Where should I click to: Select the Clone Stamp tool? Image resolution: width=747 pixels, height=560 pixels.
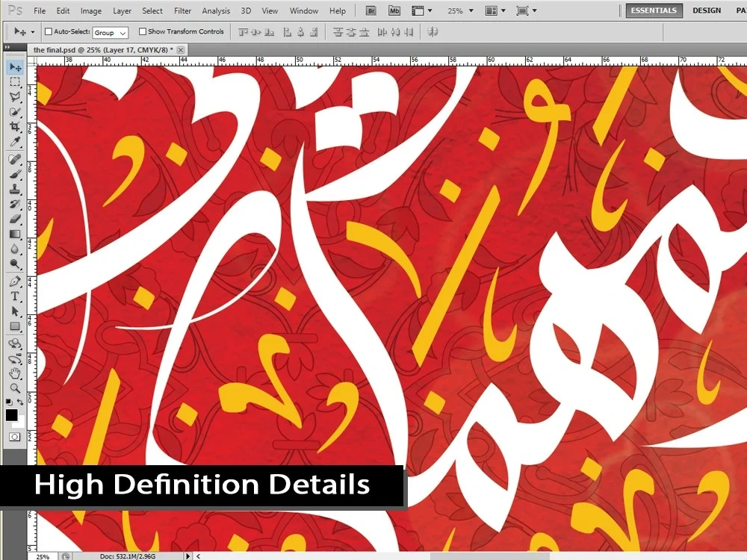(15, 189)
